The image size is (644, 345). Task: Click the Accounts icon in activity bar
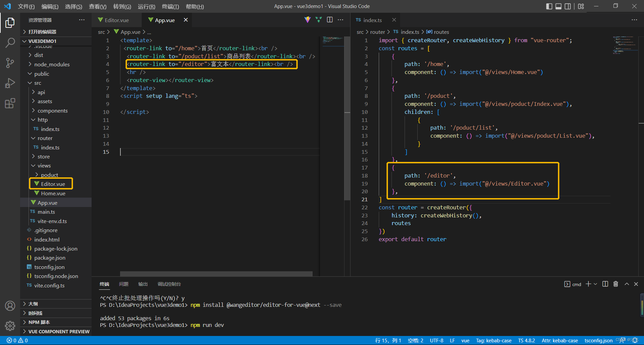[10, 306]
